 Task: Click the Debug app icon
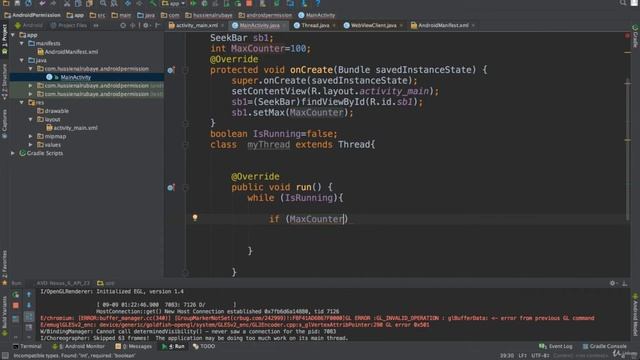[204, 3]
